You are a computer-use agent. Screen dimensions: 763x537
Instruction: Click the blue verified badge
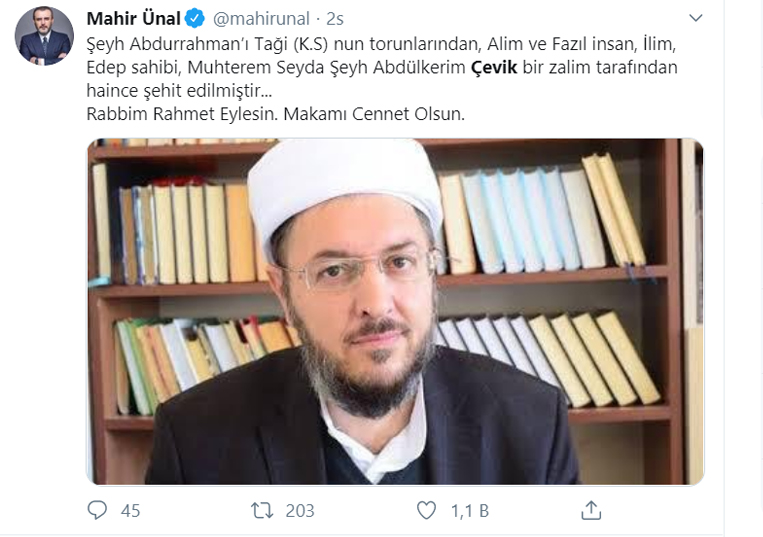[x=195, y=18]
